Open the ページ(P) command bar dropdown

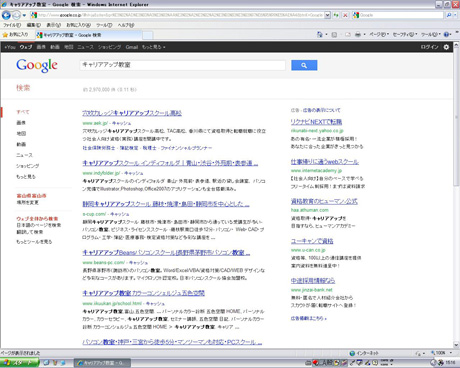[379, 34]
